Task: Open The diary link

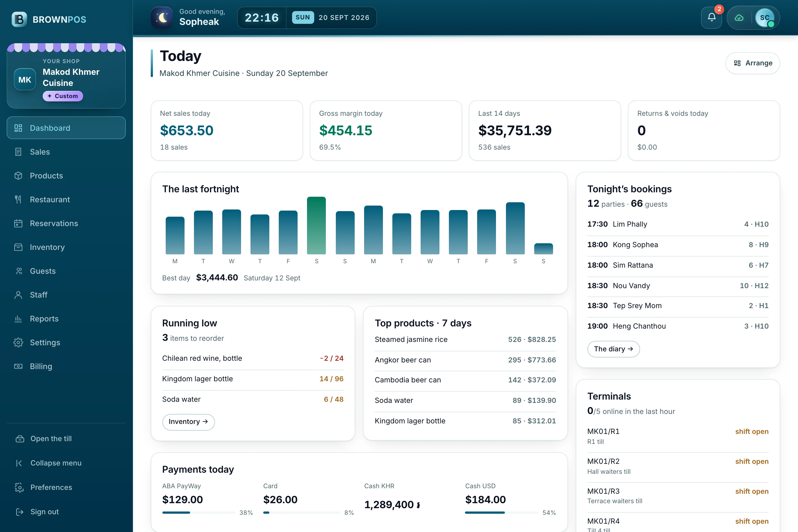Action: 613,349
